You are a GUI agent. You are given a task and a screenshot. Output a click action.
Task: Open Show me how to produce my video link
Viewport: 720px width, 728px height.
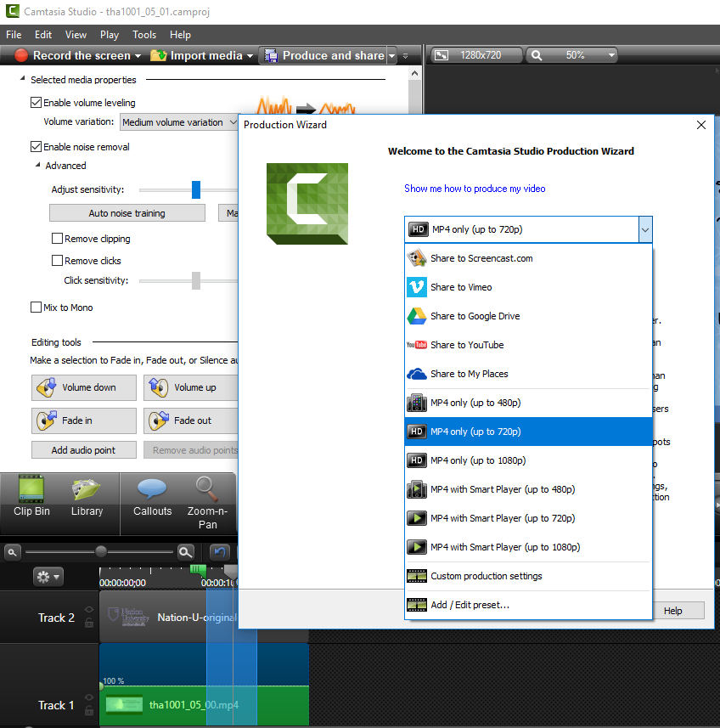475,189
